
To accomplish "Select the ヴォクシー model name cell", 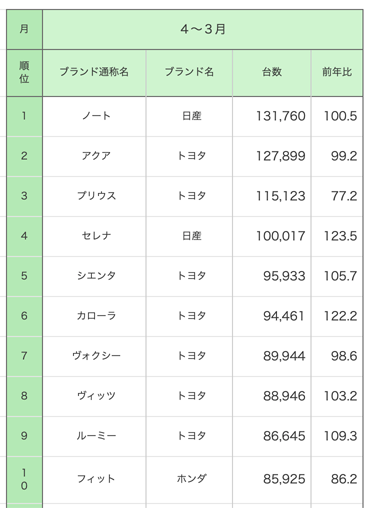I will (94, 356).
